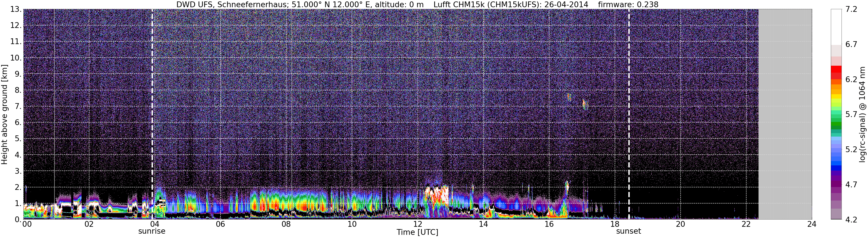The image size is (868, 238).
Task: Click the '2.' height tick label
Action: coord(18,188)
